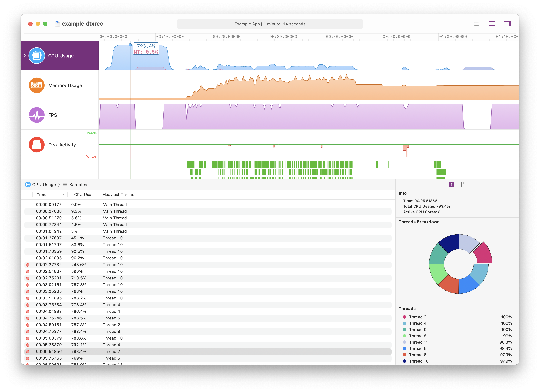Click the Disk Activity instrument icon

[36, 145]
